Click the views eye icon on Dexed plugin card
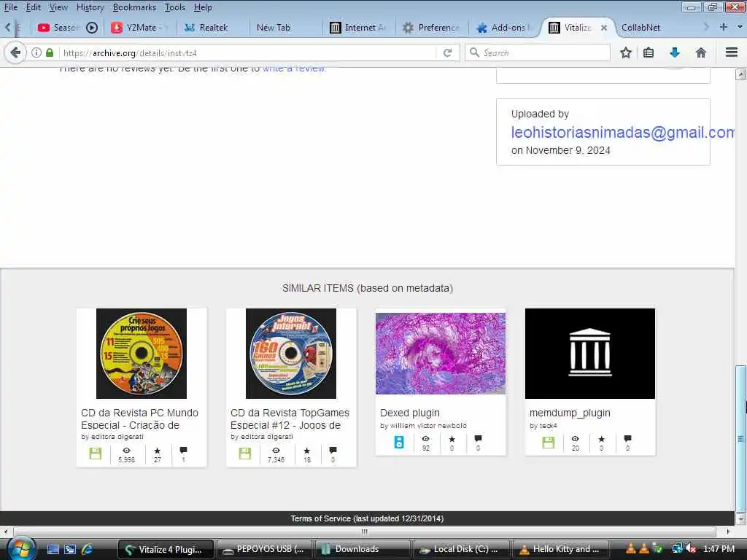This screenshot has height=560, width=747. click(x=425, y=438)
